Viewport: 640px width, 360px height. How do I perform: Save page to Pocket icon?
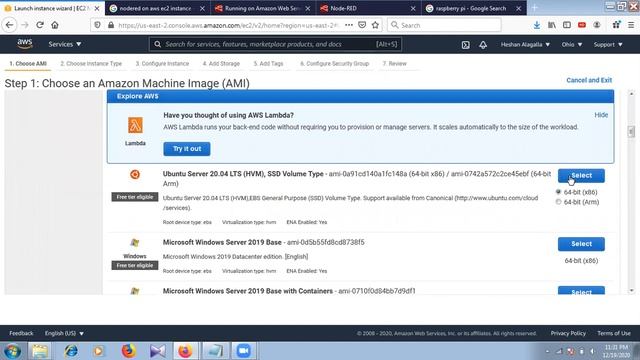click(x=362, y=25)
